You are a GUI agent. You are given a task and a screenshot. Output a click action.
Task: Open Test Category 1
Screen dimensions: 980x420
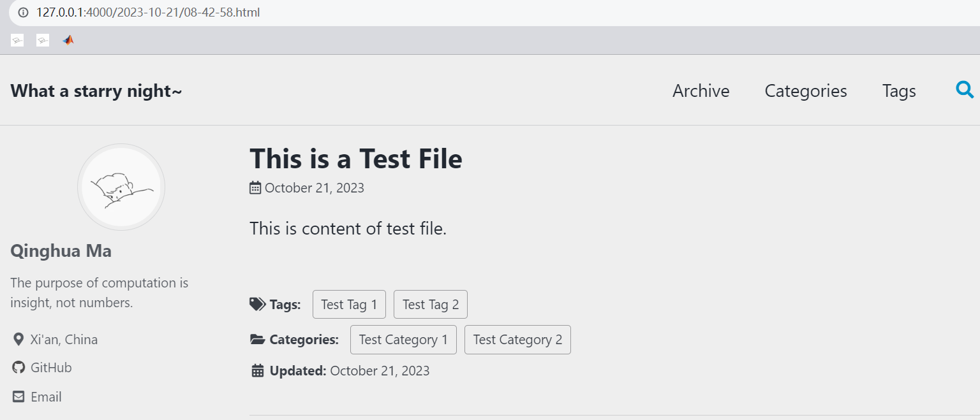[403, 340]
